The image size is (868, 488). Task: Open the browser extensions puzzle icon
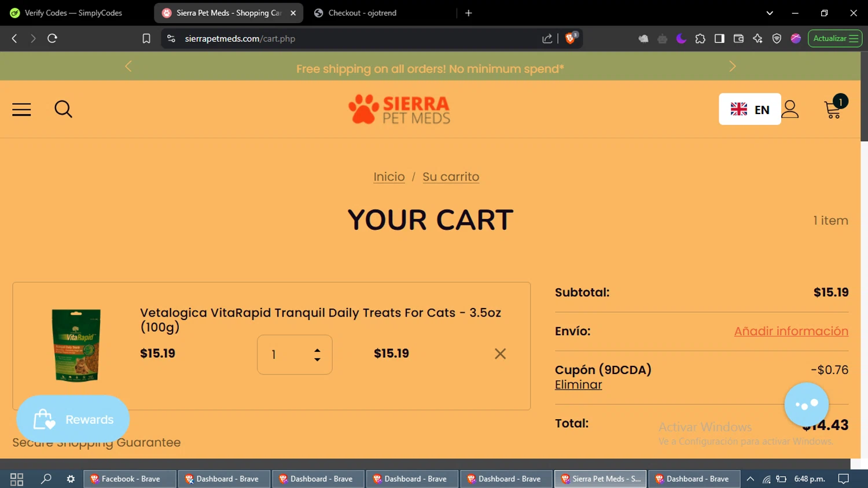pos(700,38)
